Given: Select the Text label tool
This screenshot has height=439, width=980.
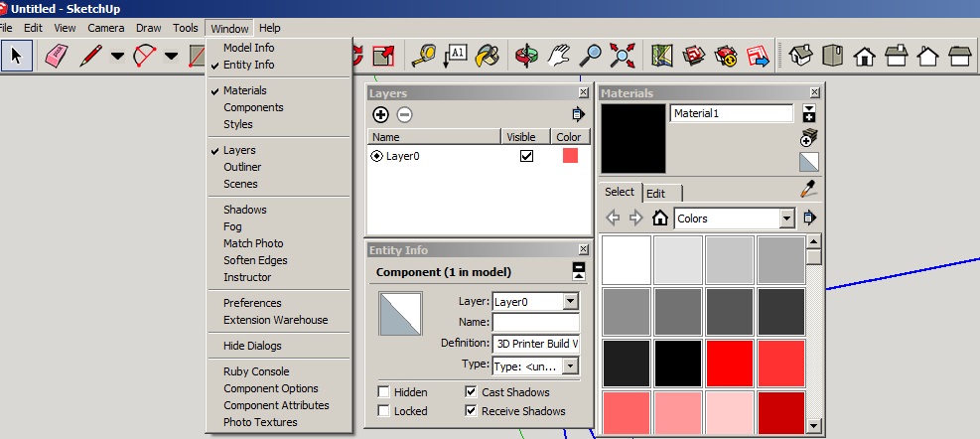Looking at the screenshot, I should tap(455, 56).
